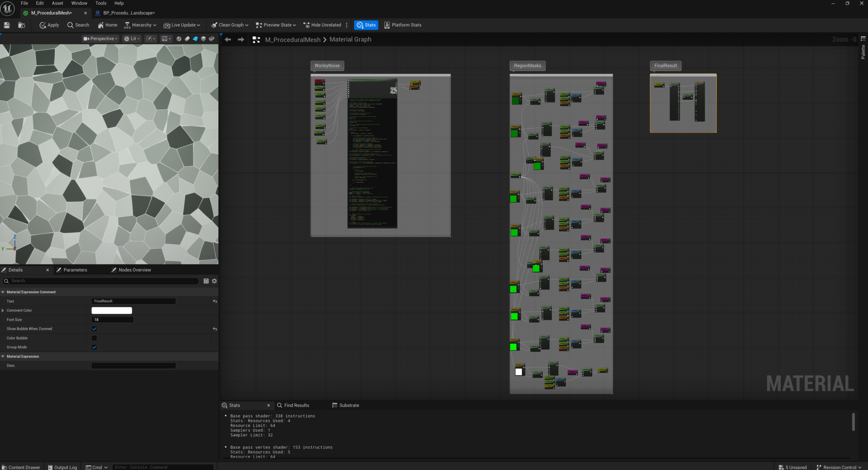Reset Show Bubble When Zoomed to default
868x470 pixels.
[x=215, y=329]
